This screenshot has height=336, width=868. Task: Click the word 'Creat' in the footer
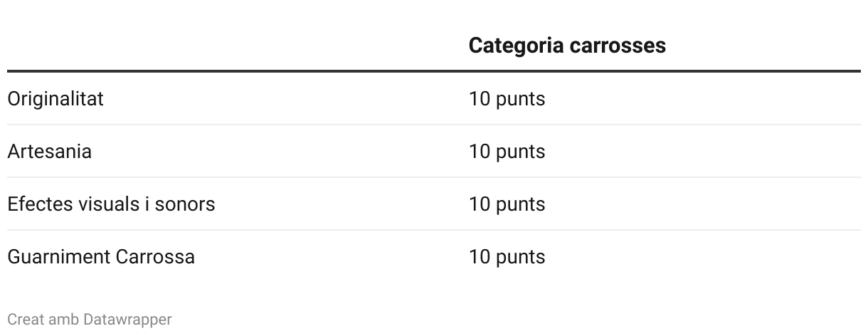point(26,320)
